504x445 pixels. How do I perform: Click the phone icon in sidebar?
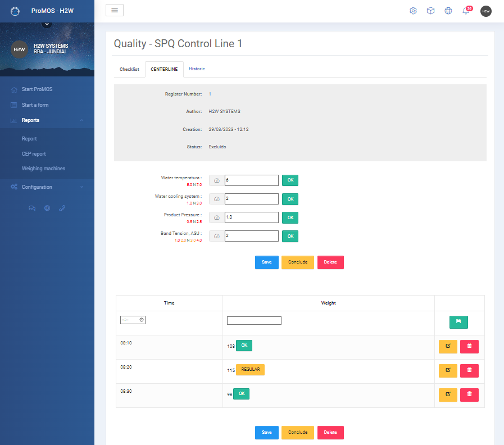[62, 208]
